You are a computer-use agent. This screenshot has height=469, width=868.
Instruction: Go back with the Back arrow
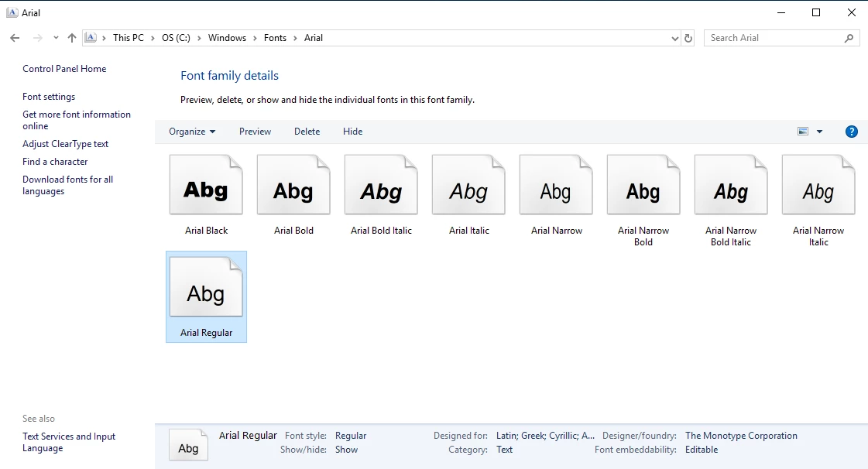[15, 38]
